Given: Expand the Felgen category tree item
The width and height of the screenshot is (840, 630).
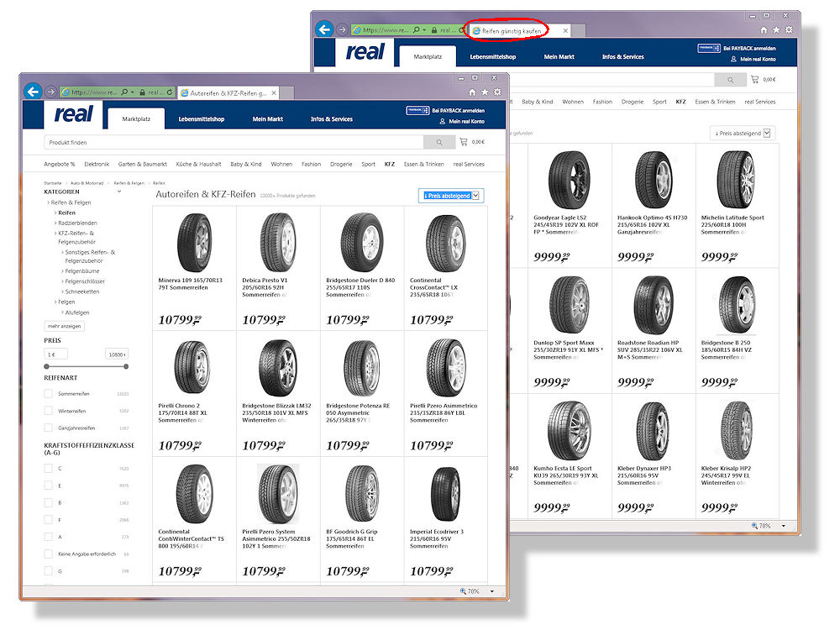Looking at the screenshot, I should pyautogui.click(x=55, y=302).
